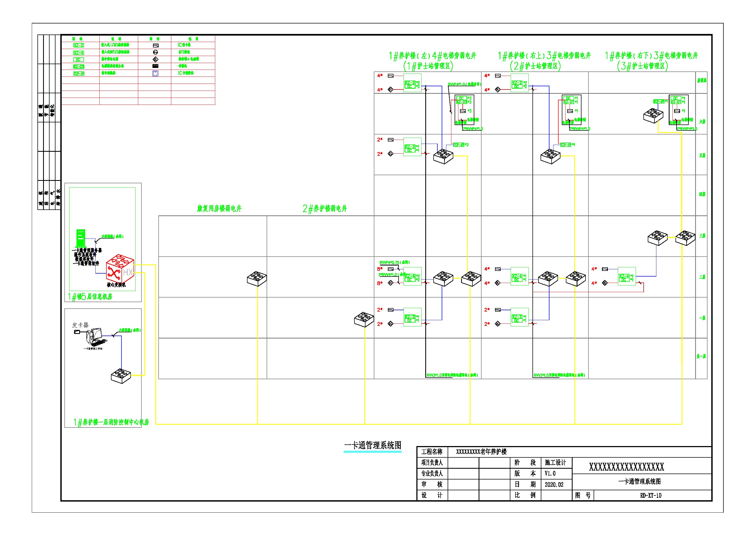This screenshot has height=535, width=756.
Task: Select the 发卡器 text label
Action: (x=80, y=325)
